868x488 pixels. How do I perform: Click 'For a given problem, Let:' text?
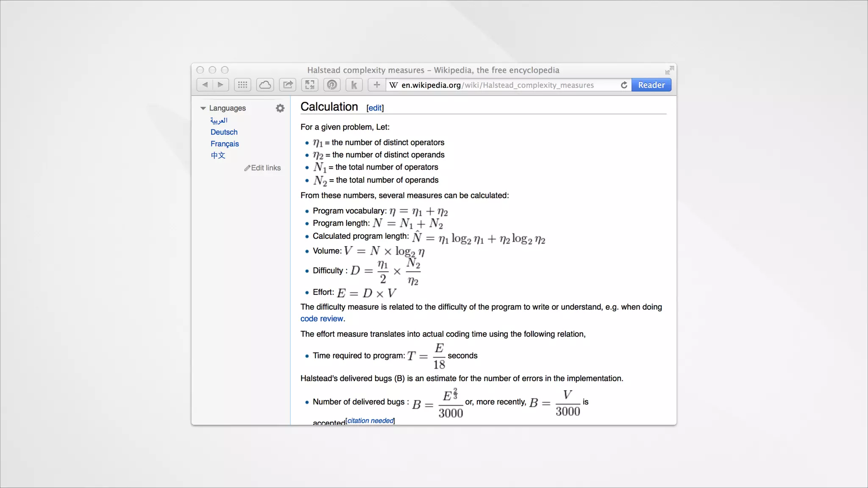345,127
